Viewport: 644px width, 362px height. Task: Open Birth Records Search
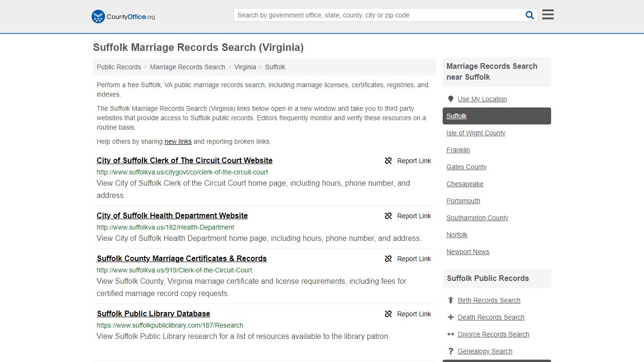click(x=489, y=300)
